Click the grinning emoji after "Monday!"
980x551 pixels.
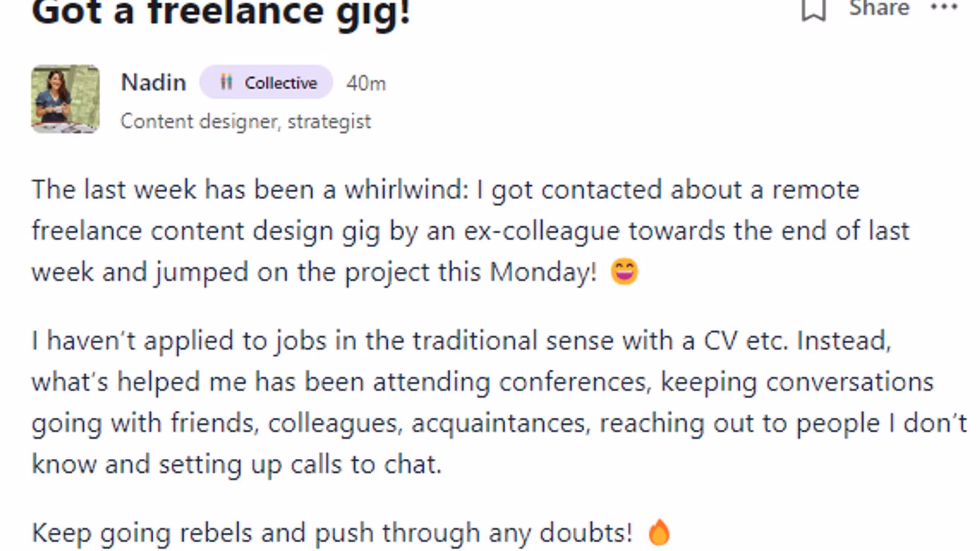[x=624, y=271]
